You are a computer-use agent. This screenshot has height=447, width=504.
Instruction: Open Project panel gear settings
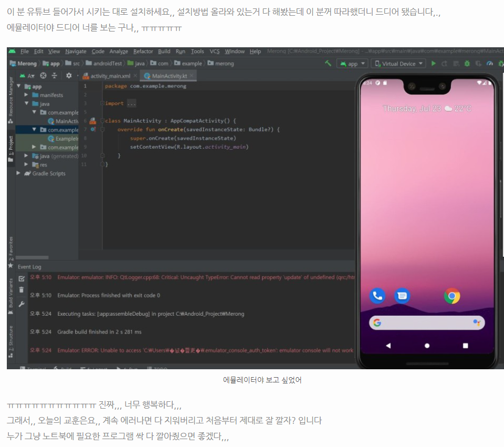coord(69,76)
